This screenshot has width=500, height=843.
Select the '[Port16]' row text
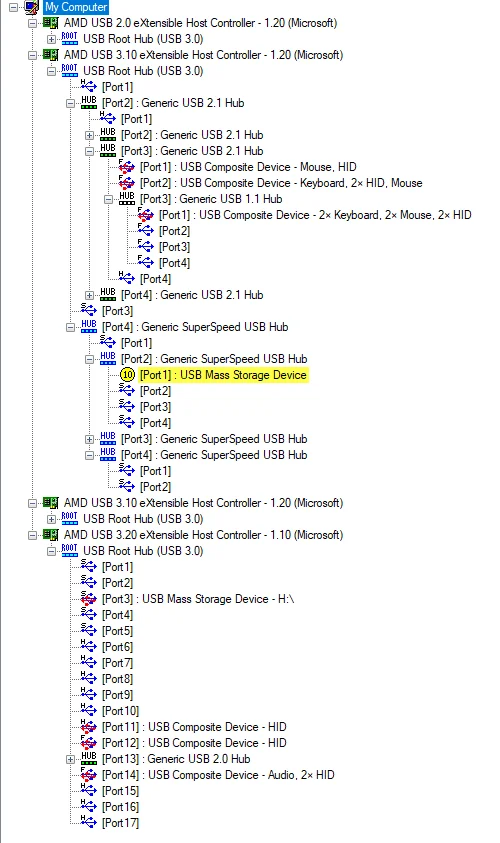point(120,807)
